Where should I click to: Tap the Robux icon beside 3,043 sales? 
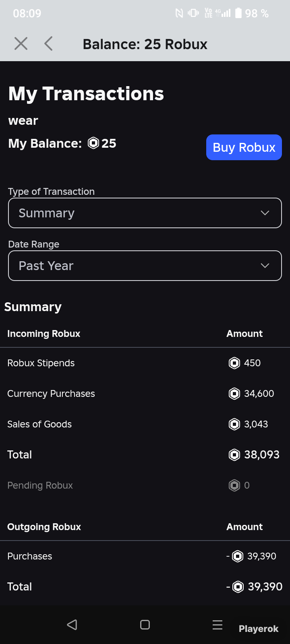pyautogui.click(x=234, y=424)
